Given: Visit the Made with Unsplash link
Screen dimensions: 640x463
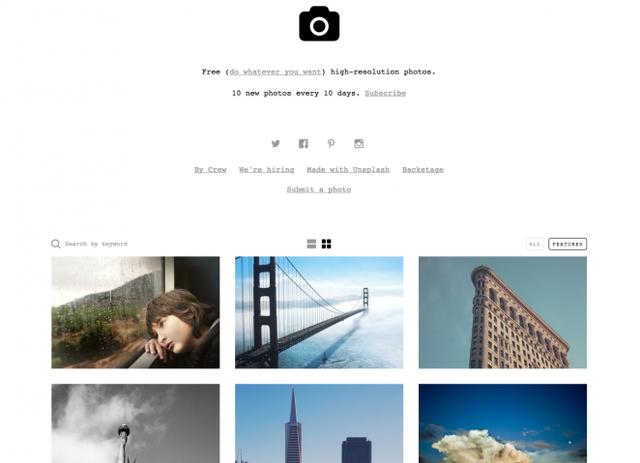Looking at the screenshot, I should (x=348, y=169).
